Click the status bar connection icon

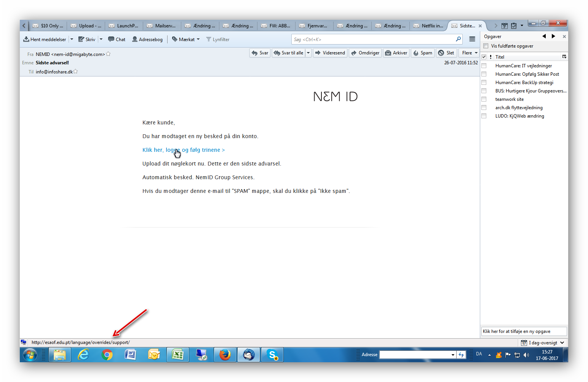(x=24, y=342)
